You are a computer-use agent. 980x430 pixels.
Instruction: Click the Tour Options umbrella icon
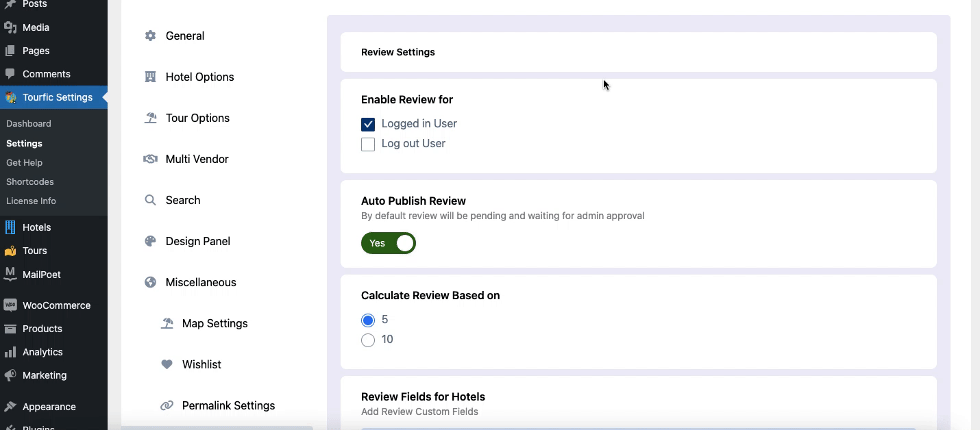click(x=150, y=118)
